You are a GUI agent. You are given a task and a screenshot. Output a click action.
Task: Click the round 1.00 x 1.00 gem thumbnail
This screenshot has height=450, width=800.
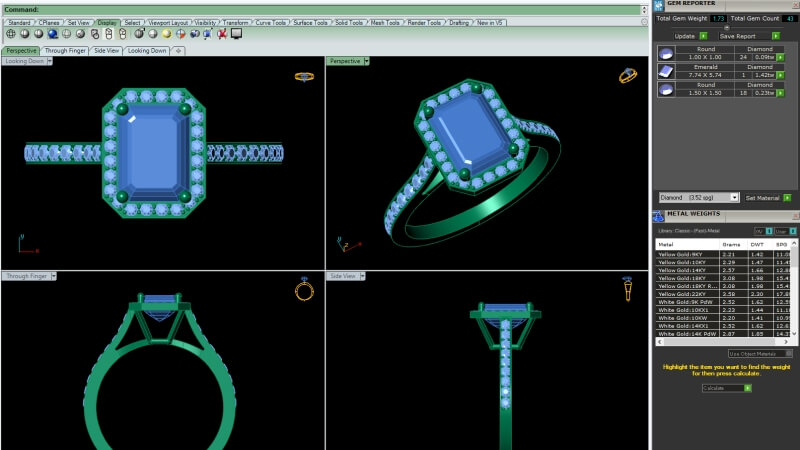pos(666,53)
